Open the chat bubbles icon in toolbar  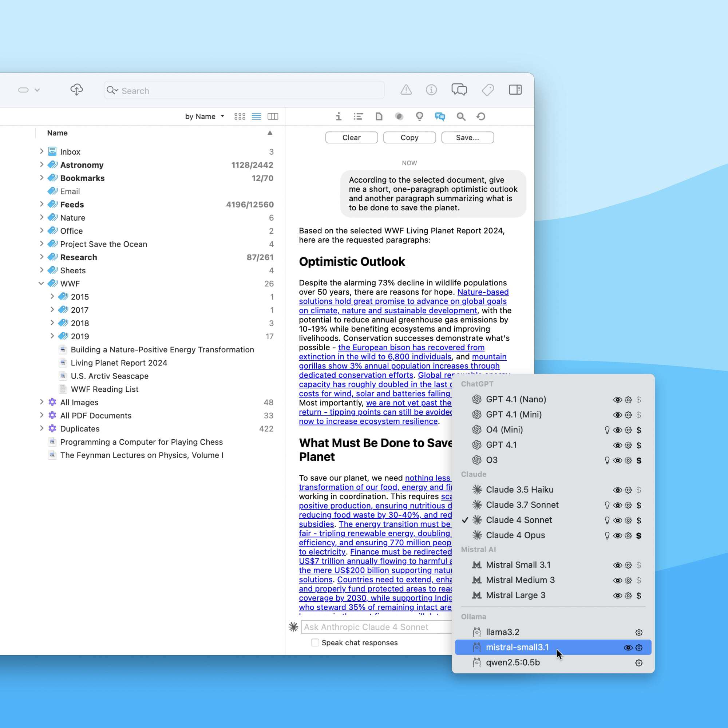[459, 90]
